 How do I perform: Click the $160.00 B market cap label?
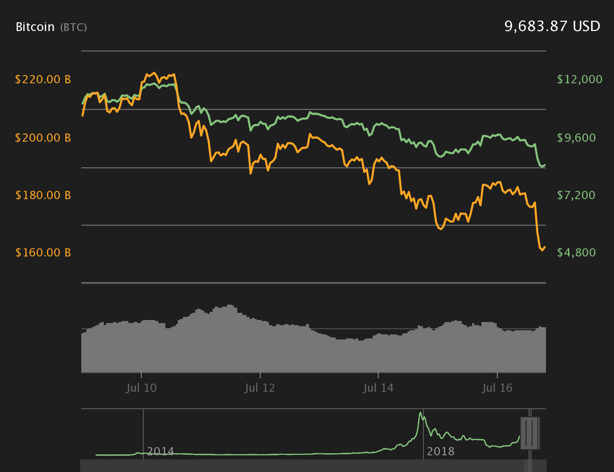pyautogui.click(x=43, y=253)
